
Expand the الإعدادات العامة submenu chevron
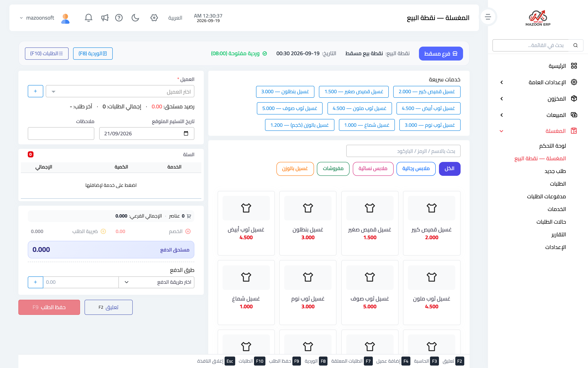coord(502,82)
